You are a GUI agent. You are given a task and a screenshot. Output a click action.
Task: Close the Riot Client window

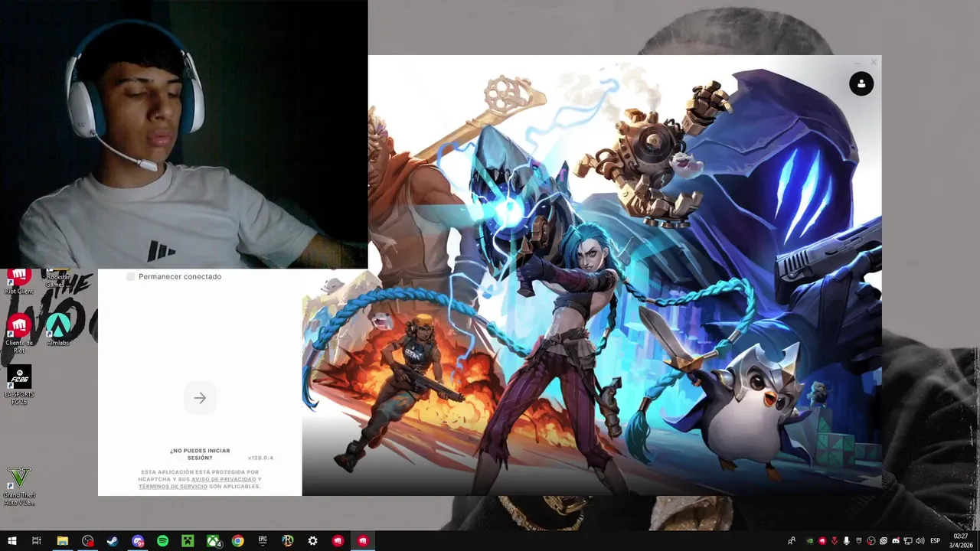tap(874, 62)
